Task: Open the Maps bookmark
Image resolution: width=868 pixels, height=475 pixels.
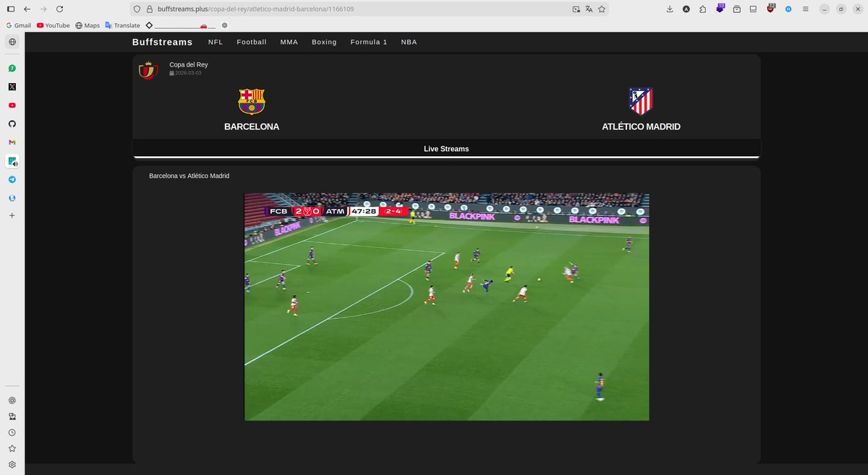Action: point(88,25)
